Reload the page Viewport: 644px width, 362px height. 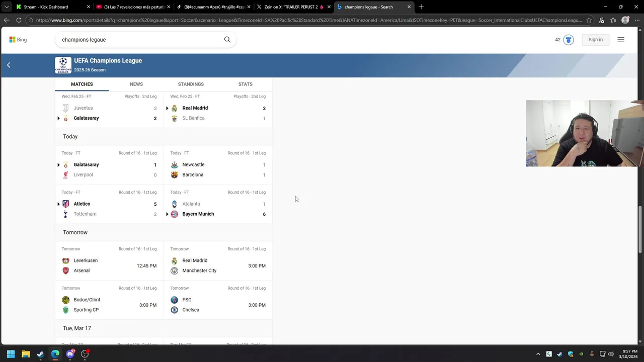click(19, 20)
